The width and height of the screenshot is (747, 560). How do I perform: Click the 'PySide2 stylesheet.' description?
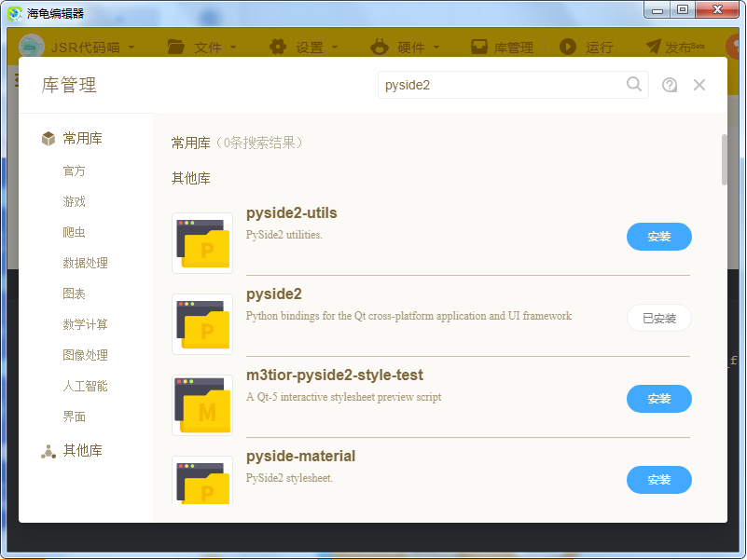point(289,478)
